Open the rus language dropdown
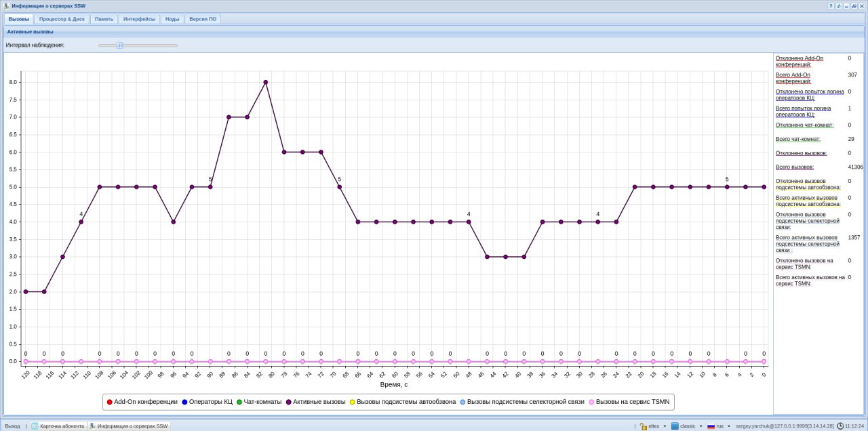 pos(729,426)
